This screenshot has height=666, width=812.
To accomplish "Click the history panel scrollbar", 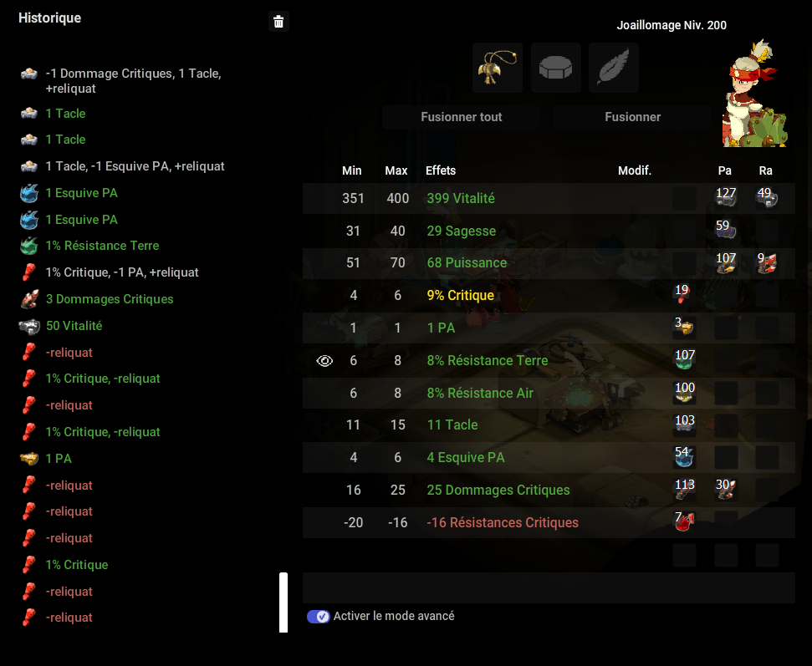I will (x=283, y=602).
